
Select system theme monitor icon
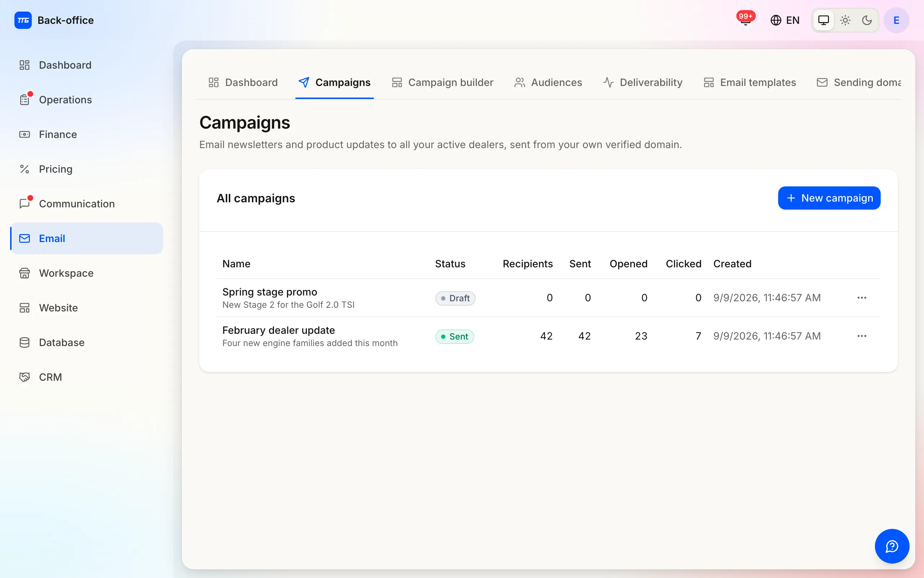pyautogui.click(x=823, y=20)
